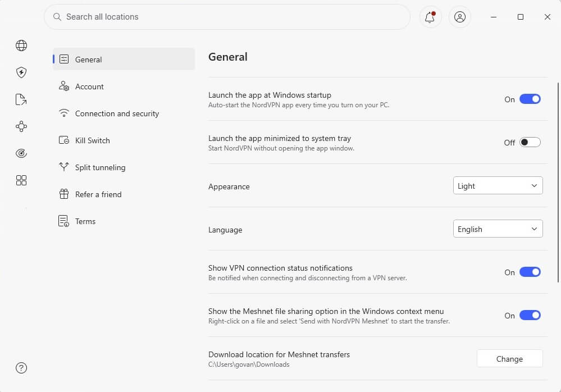Click the Terms document icon
This screenshot has width=561, height=392.
pyautogui.click(x=63, y=221)
